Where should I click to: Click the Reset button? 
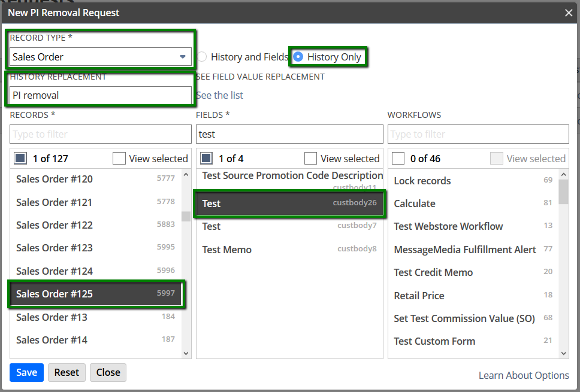(x=67, y=372)
